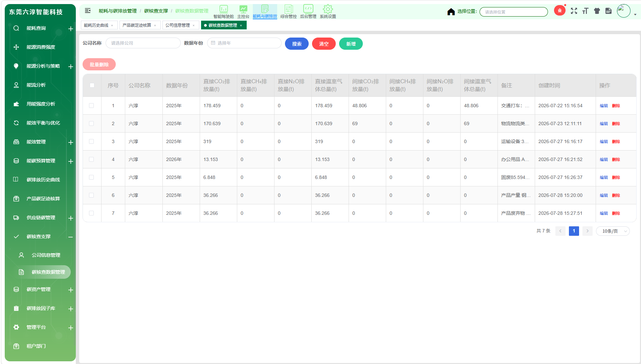
Task: Expand the 能耗查询 sidebar menu
Action: [71, 29]
